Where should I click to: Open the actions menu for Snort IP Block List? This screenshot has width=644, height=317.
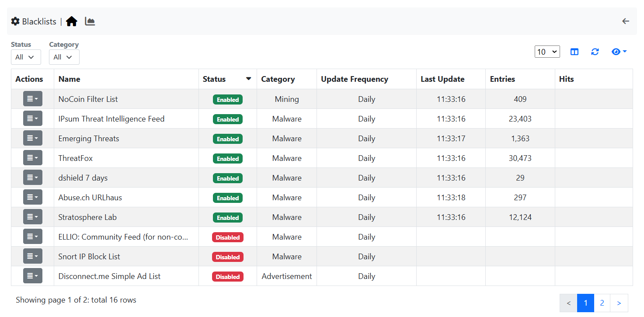(33, 256)
